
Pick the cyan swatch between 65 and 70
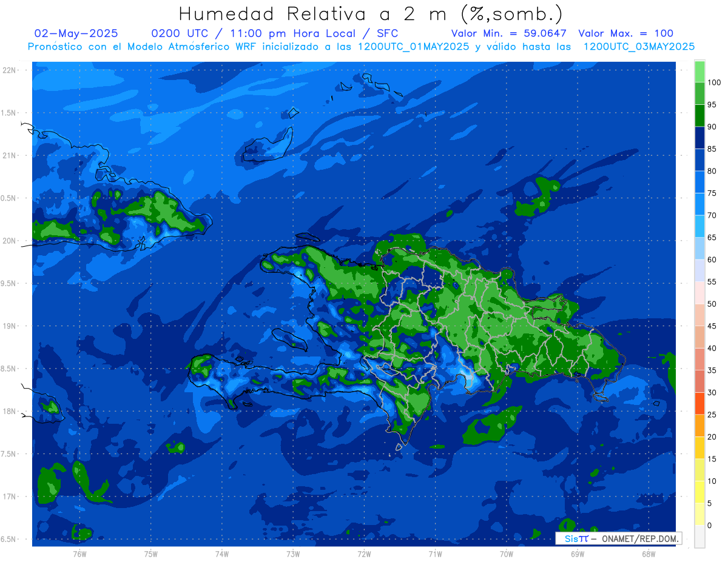(699, 227)
